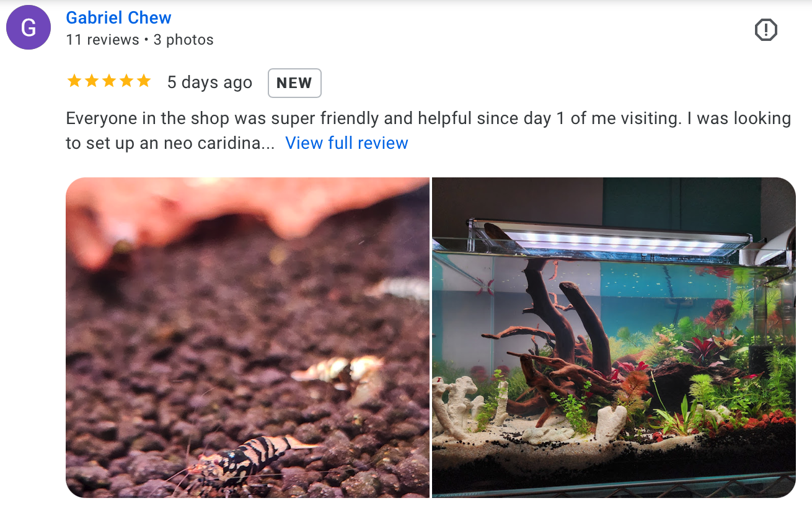Click the third gold rating star

pos(108,81)
